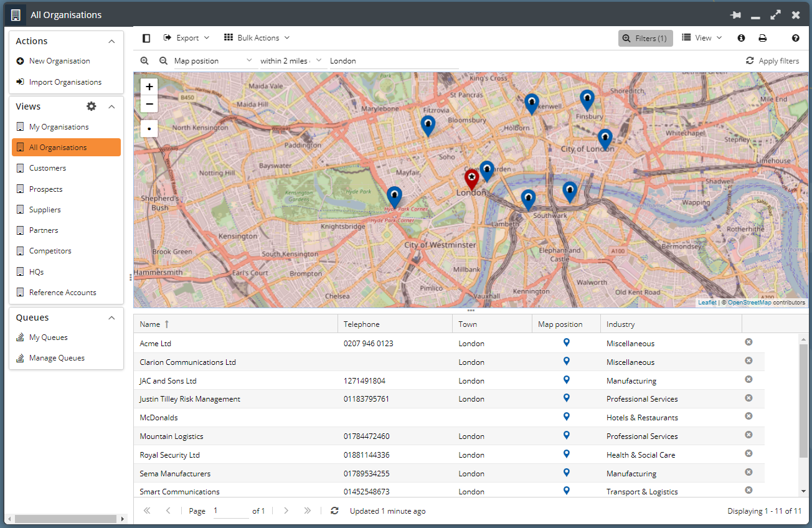Open the Competitors view
The width and height of the screenshot is (812, 528).
[x=50, y=251]
